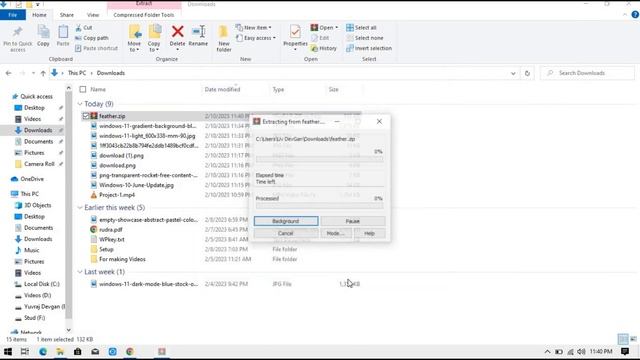Image resolution: width=640 pixels, height=360 pixels.
Task: Select Windows-10-June-Update.jpg file
Action: [136, 185]
